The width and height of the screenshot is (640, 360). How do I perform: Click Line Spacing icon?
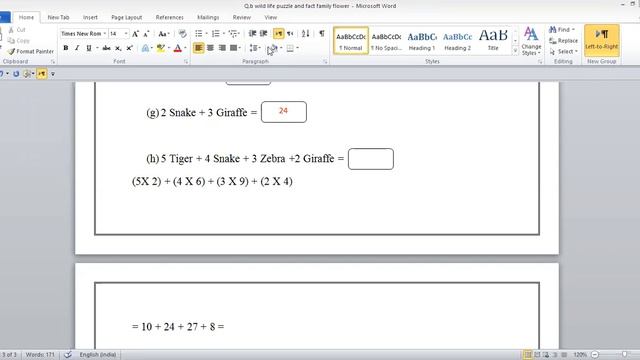[253, 48]
